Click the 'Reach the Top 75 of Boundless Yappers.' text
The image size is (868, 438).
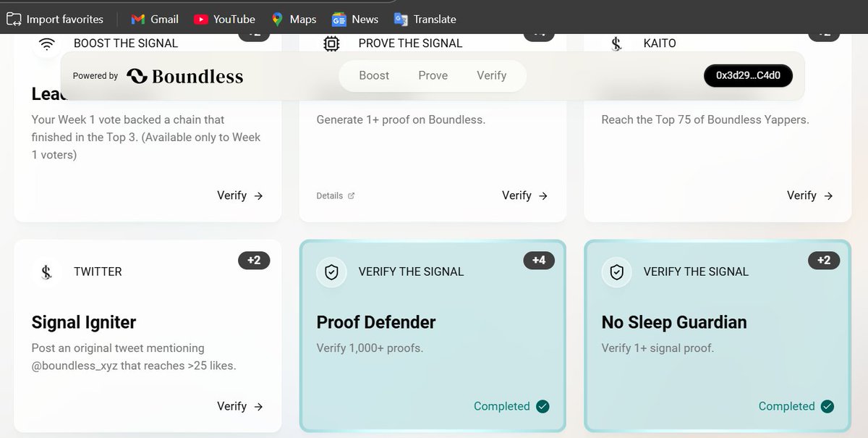[x=705, y=119]
